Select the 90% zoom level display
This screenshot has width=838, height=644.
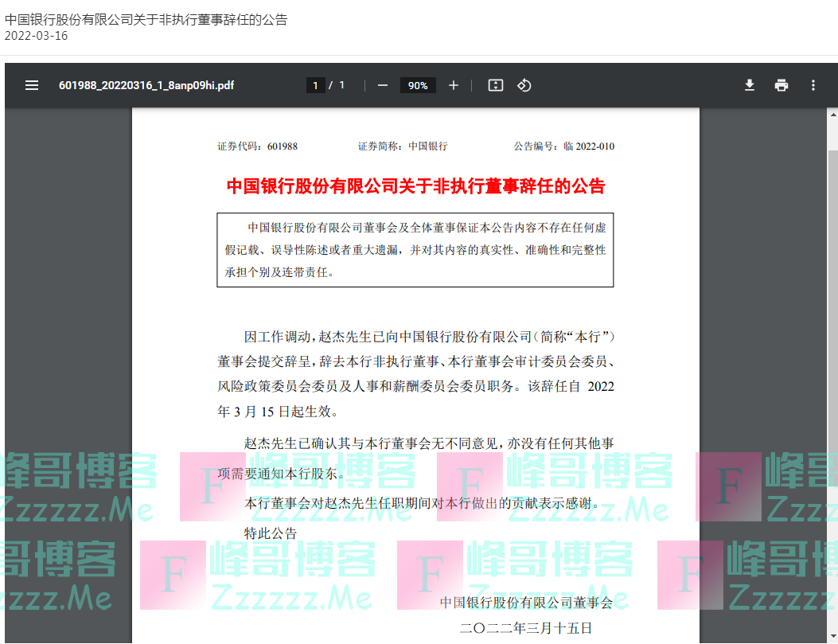tap(417, 84)
